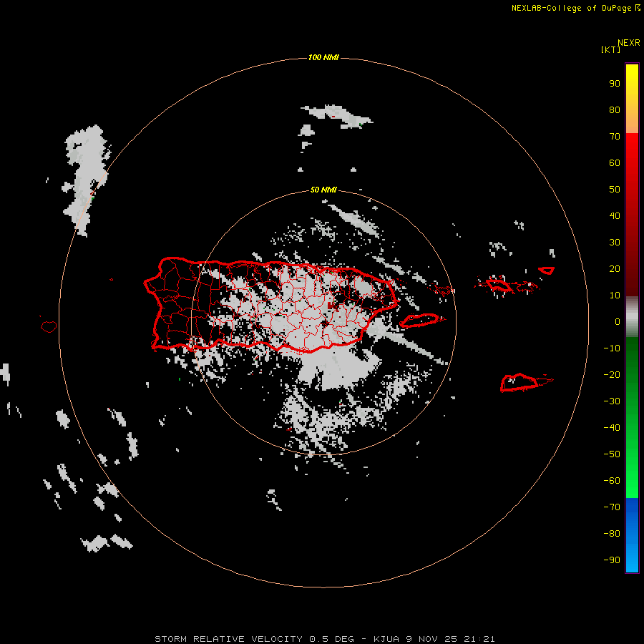This screenshot has width=644, height=644.
Task: Select the -60 value on the velocity scale
Action: [x=612, y=481]
